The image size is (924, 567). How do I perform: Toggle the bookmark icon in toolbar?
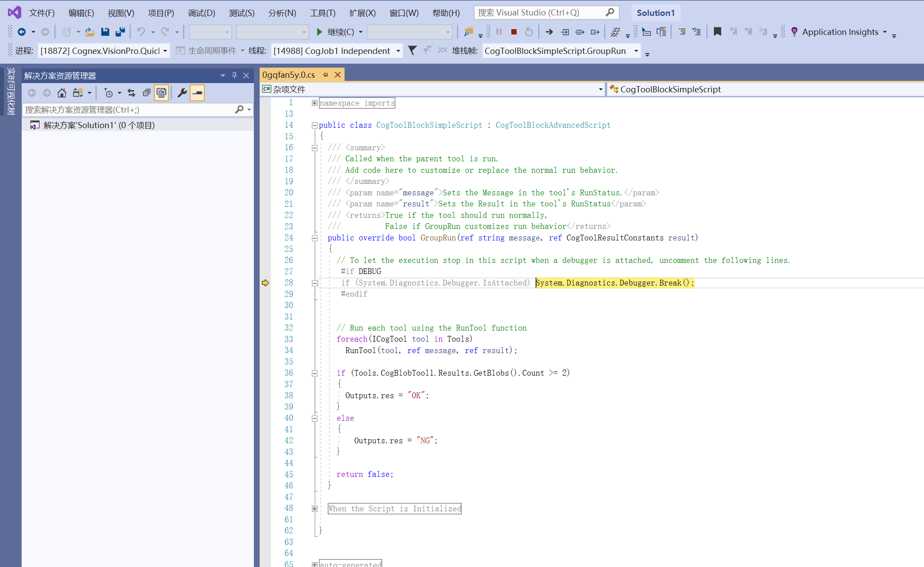717,32
